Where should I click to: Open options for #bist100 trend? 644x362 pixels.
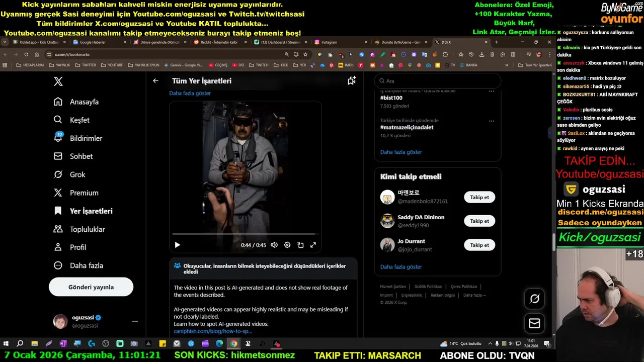[492, 92]
